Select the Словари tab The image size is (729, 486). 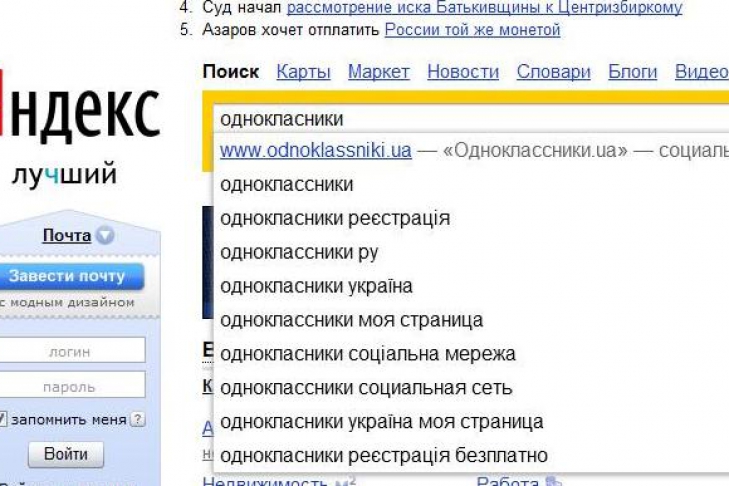point(553,72)
